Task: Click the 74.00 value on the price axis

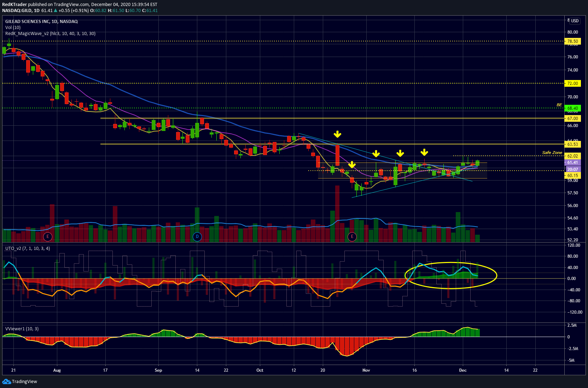Action: 573,70
